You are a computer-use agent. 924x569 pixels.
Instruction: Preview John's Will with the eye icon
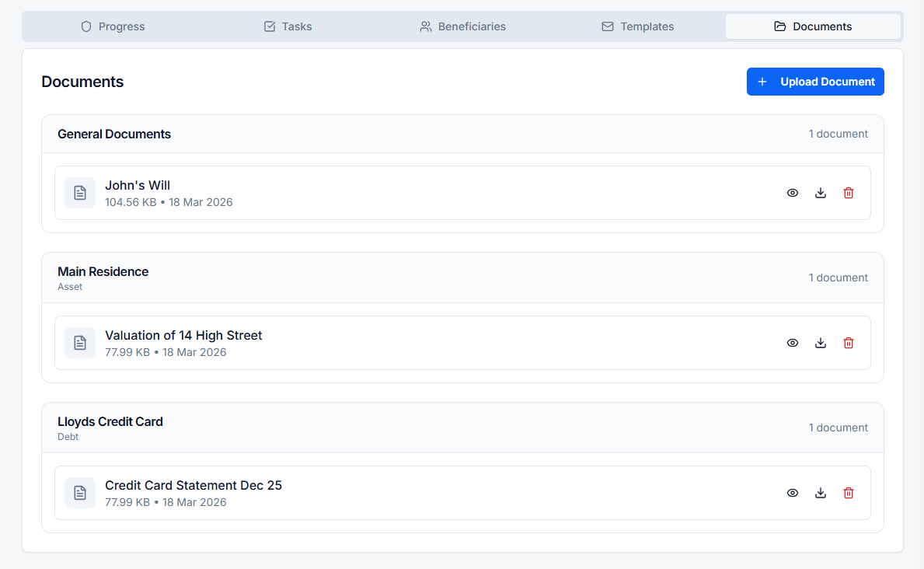coord(792,192)
